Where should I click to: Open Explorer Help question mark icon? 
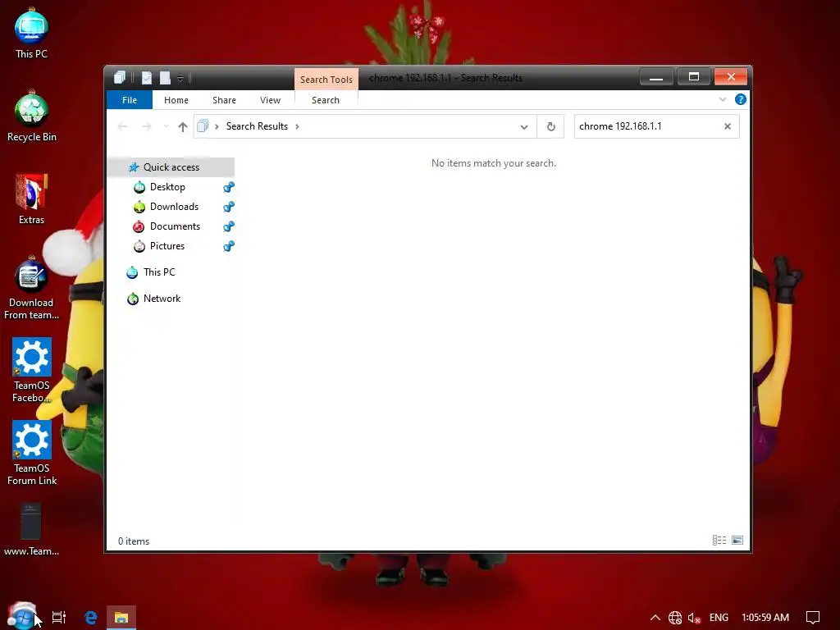click(741, 99)
